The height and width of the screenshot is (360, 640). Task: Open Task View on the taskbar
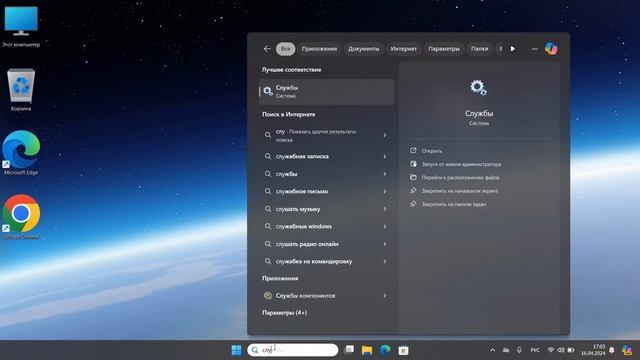click(x=349, y=350)
